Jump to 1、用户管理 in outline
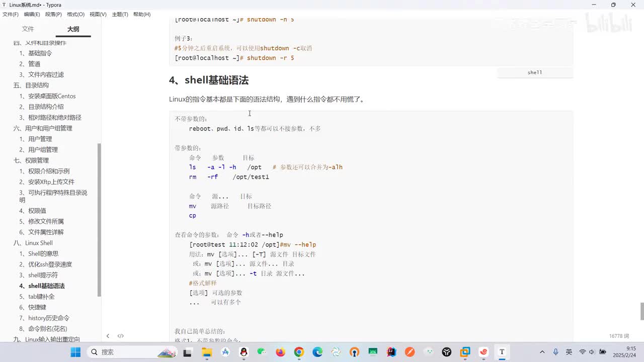The height and width of the screenshot is (362, 644). tap(36, 139)
